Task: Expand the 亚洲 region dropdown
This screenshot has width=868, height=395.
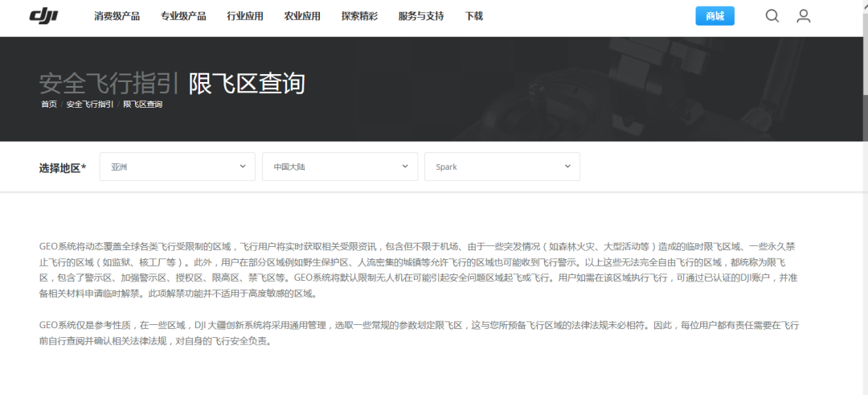Action: point(177,167)
